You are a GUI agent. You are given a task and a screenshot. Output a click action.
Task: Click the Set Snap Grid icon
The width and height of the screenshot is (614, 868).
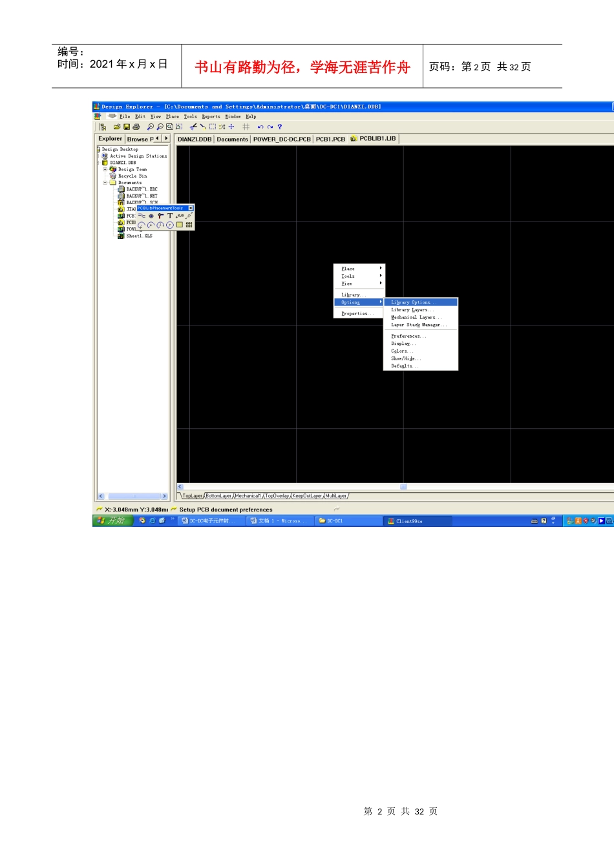[246, 127]
